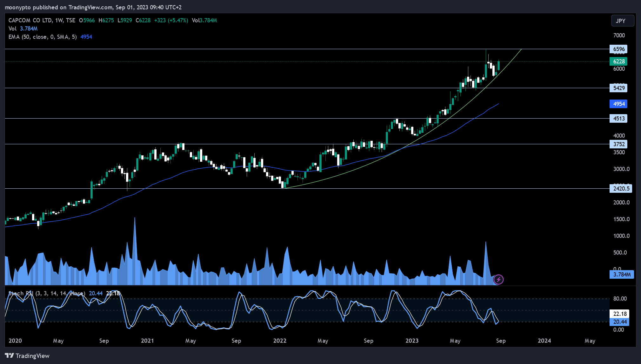Click the 1W timeframe in the chart header

click(x=59, y=20)
